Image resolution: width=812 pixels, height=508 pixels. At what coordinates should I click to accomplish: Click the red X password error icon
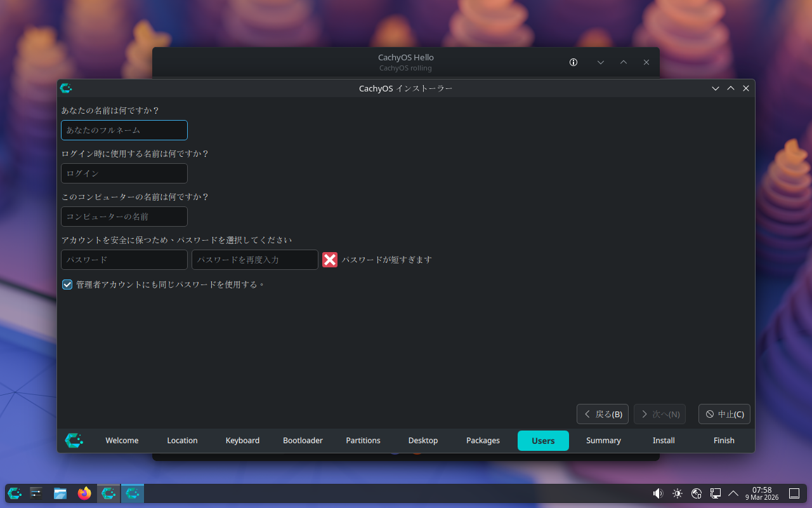[330, 260]
